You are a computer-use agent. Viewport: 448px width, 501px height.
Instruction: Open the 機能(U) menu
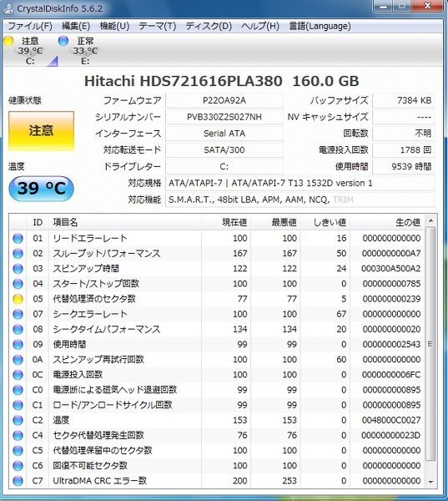pyautogui.click(x=114, y=26)
